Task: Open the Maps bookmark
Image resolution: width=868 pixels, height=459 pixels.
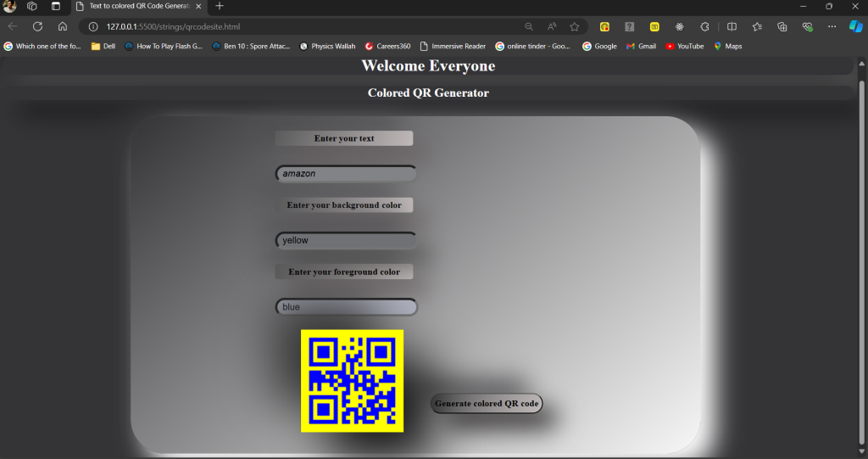Action: click(x=728, y=47)
